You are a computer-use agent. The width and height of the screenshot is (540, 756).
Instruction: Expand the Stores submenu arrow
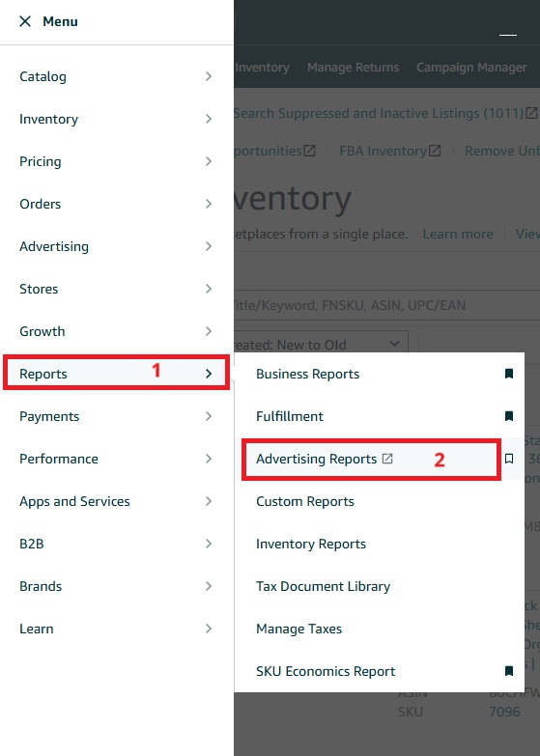[209, 289]
